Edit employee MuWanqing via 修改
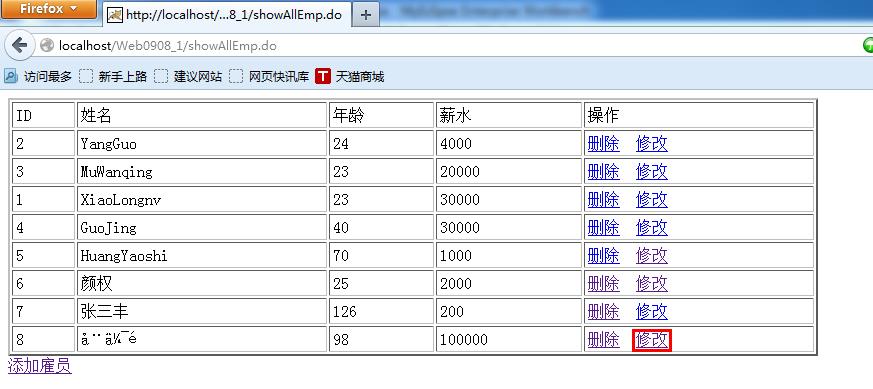The height and width of the screenshot is (389, 873). [651, 172]
